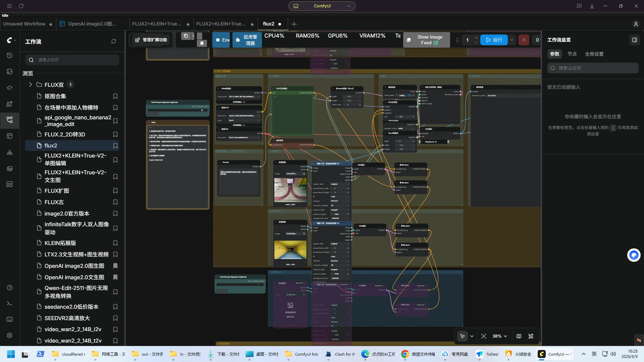
Task: Open the run button options dropdown
Action: click(512, 40)
